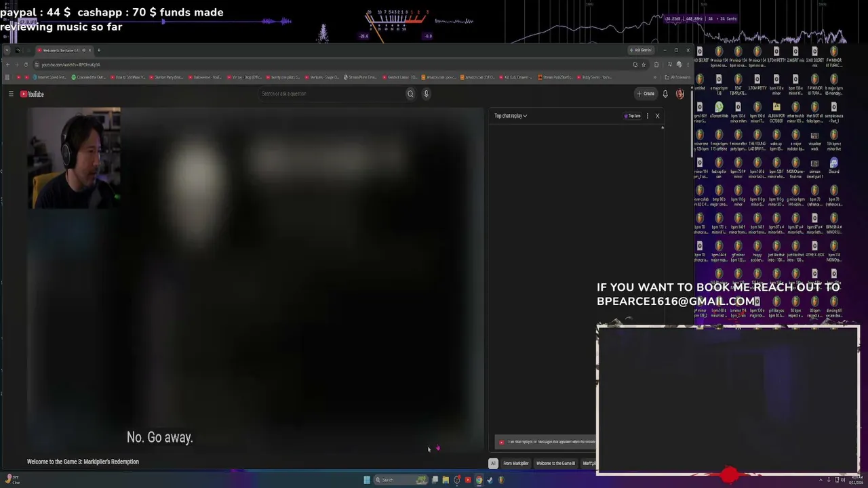Select the sample sauce - Part_1 desktop file
Screen dimensions: 868x488
(x=833, y=110)
